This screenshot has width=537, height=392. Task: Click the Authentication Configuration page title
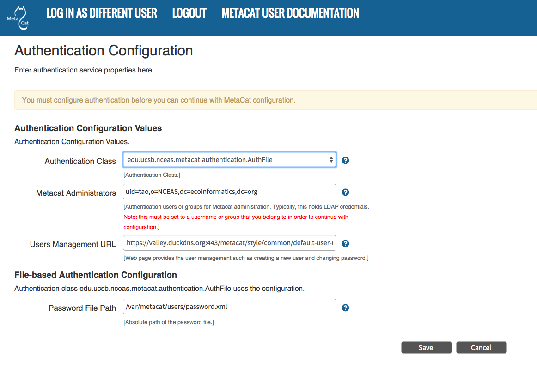tap(104, 50)
